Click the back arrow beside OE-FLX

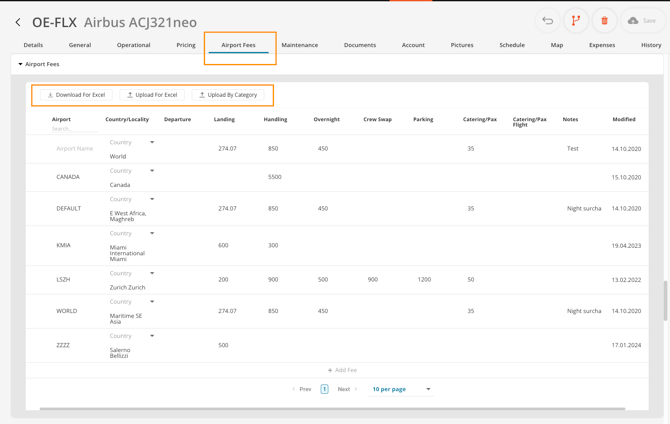pyautogui.click(x=18, y=22)
